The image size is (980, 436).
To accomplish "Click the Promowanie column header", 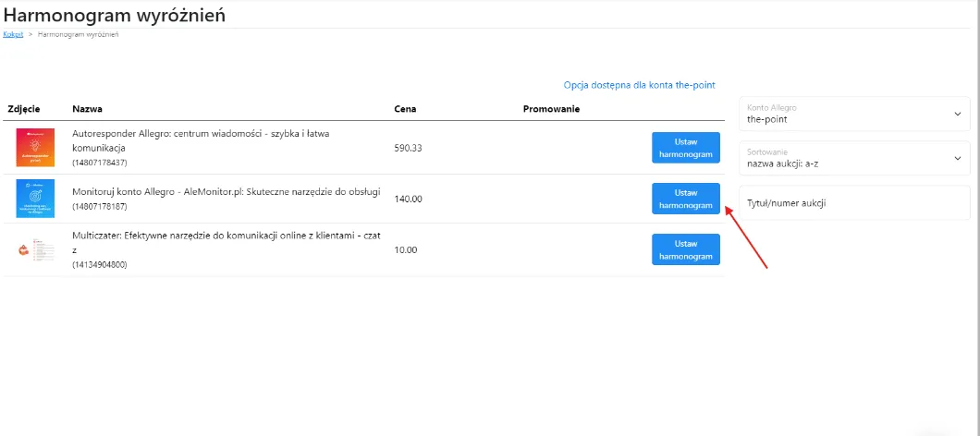I will pyautogui.click(x=551, y=109).
